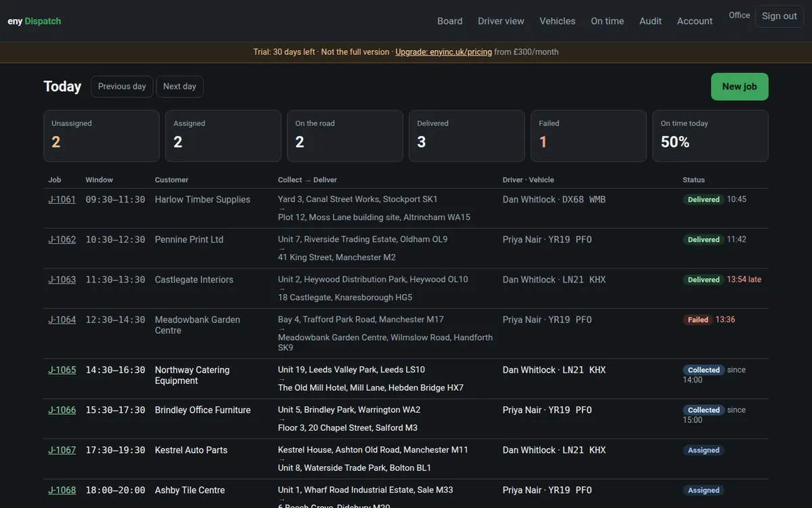Click the trial days left notice
The image size is (812, 508).
284,51
